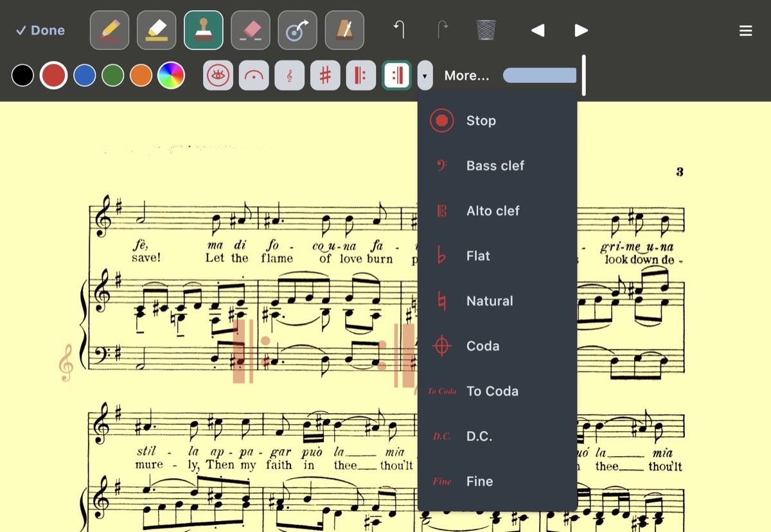Click the lyric "save!"
This screenshot has width=771, height=532.
point(146,258)
